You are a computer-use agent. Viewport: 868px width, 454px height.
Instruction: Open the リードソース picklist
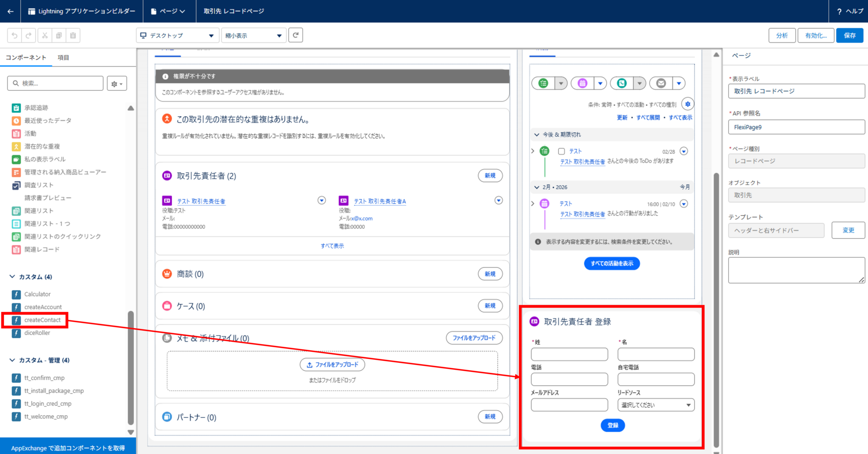(x=655, y=405)
